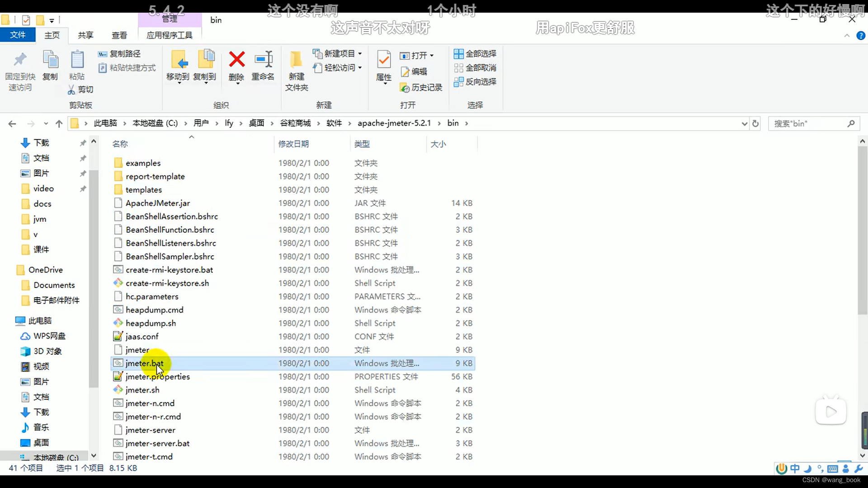Click Invert selection option
Viewport: 868px width, 488px height.
coord(475,82)
